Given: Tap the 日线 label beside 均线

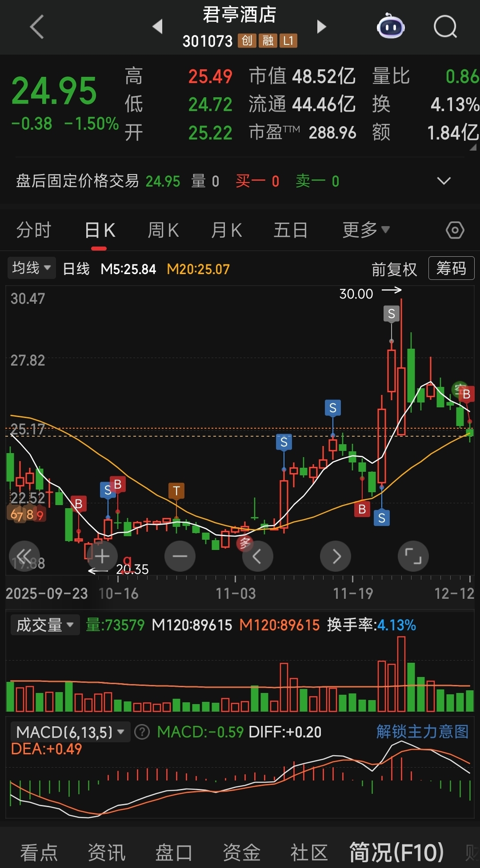Looking at the screenshot, I should 76,269.
